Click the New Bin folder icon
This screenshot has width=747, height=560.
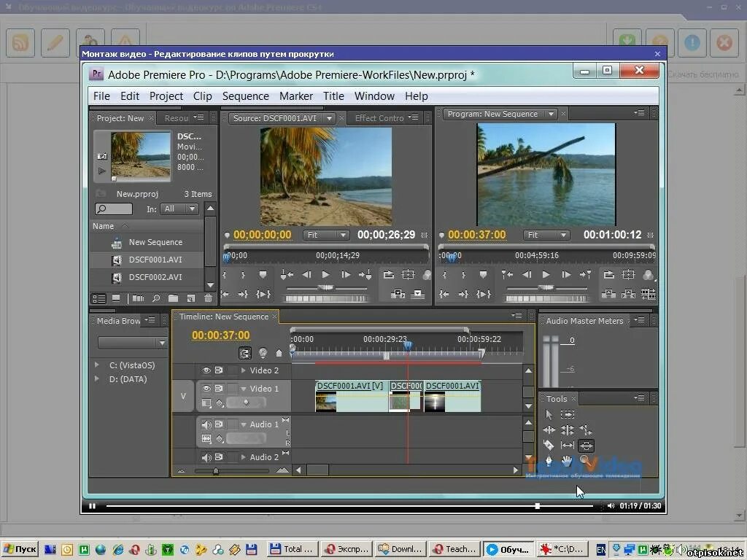(x=173, y=298)
